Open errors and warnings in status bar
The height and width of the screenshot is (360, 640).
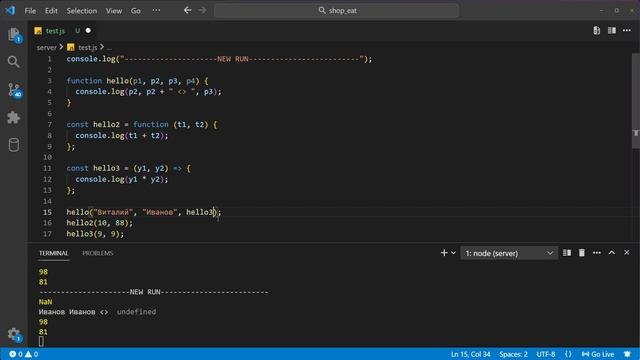click(x=24, y=354)
